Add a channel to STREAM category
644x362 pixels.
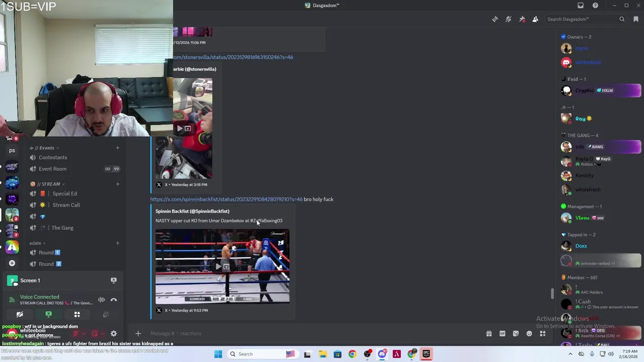point(118,184)
